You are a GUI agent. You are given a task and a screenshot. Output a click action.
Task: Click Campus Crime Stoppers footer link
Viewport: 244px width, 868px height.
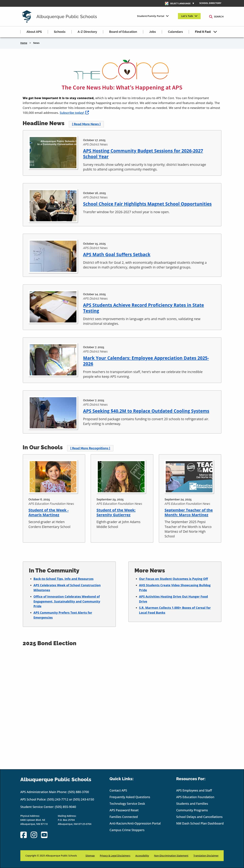127,830
